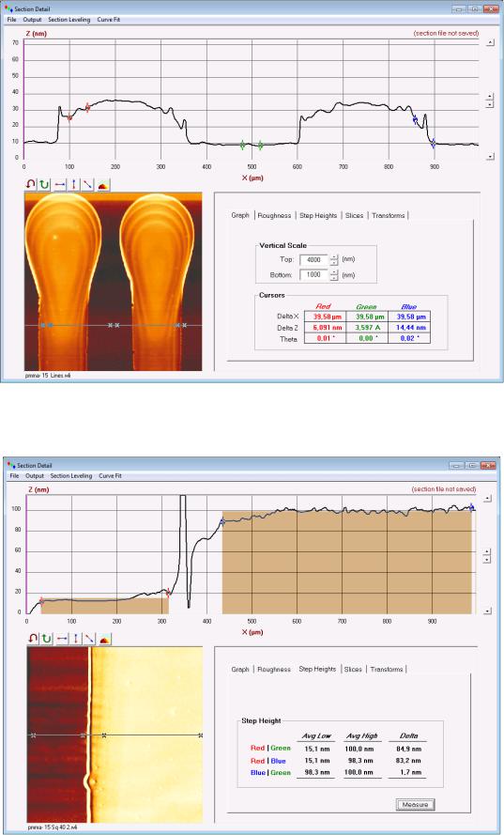Click blue cursor marker at graph baseline near 900
Image resolution: width=504 pixels, height=835 pixels.
[434, 143]
